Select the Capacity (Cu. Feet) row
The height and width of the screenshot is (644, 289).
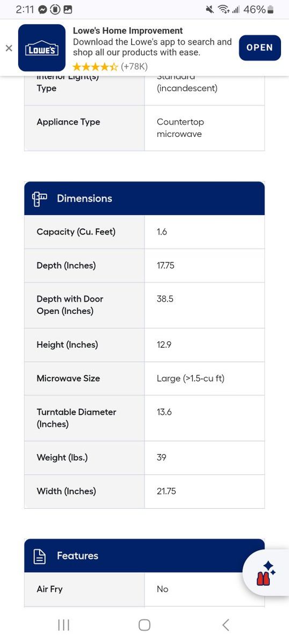point(144,232)
